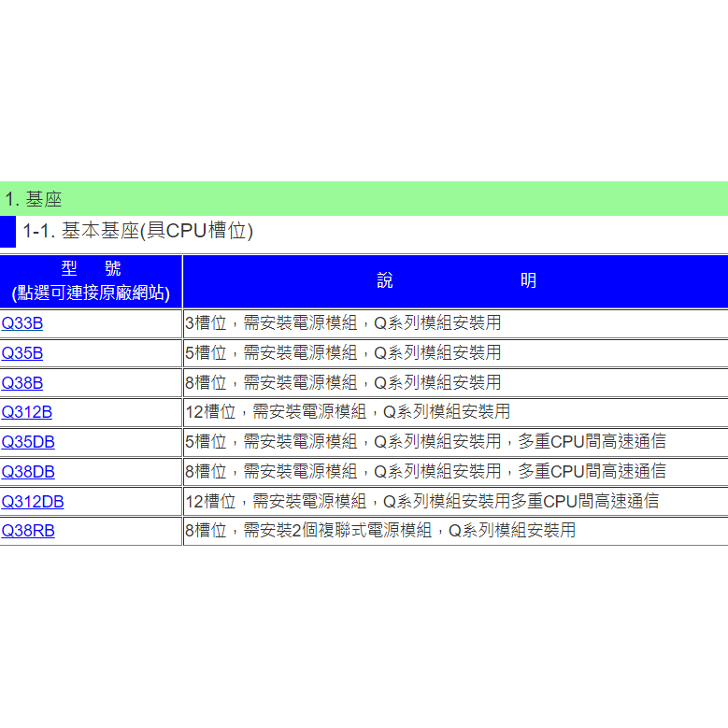Select Q38RB description with 2個複聯式電源模組
728x728 pixels.
coord(380,531)
